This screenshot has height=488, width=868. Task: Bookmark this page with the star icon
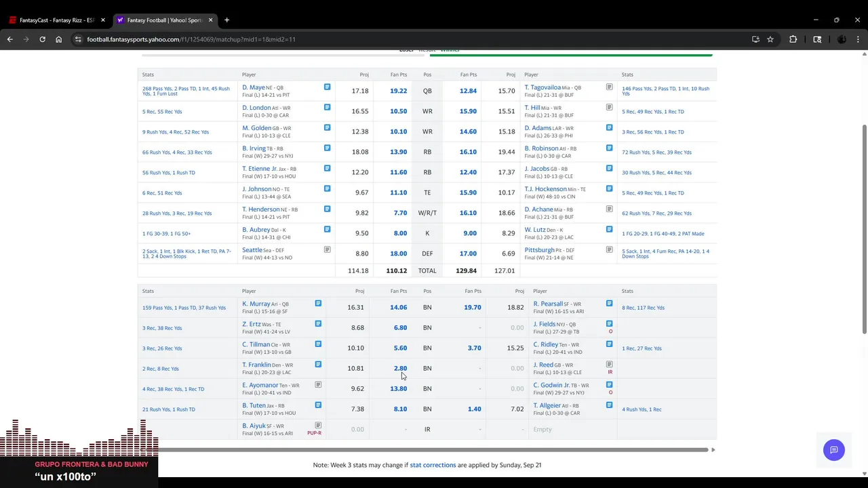tap(770, 39)
